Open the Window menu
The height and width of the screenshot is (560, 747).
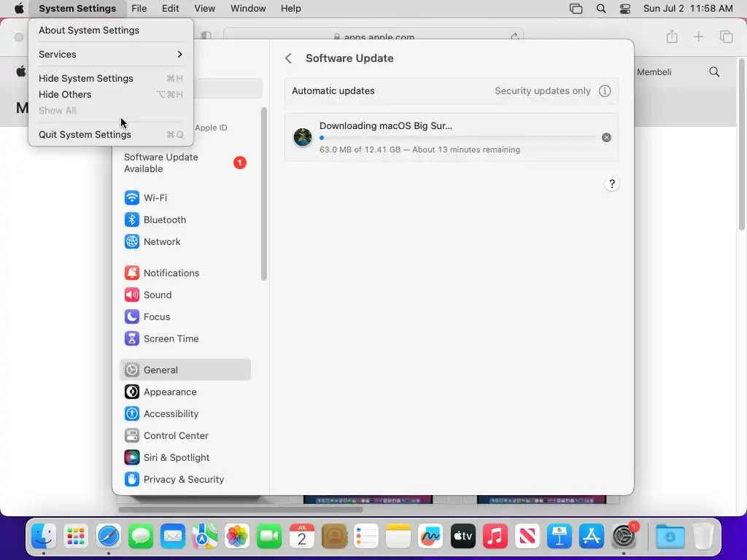[248, 9]
